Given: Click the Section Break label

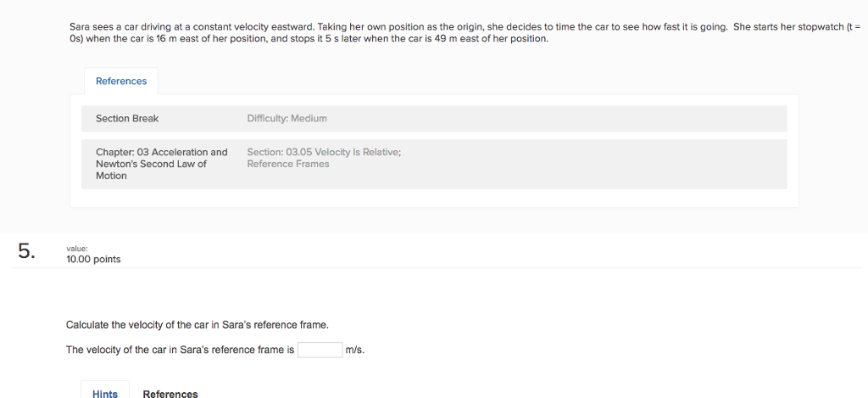Looking at the screenshot, I should [127, 118].
